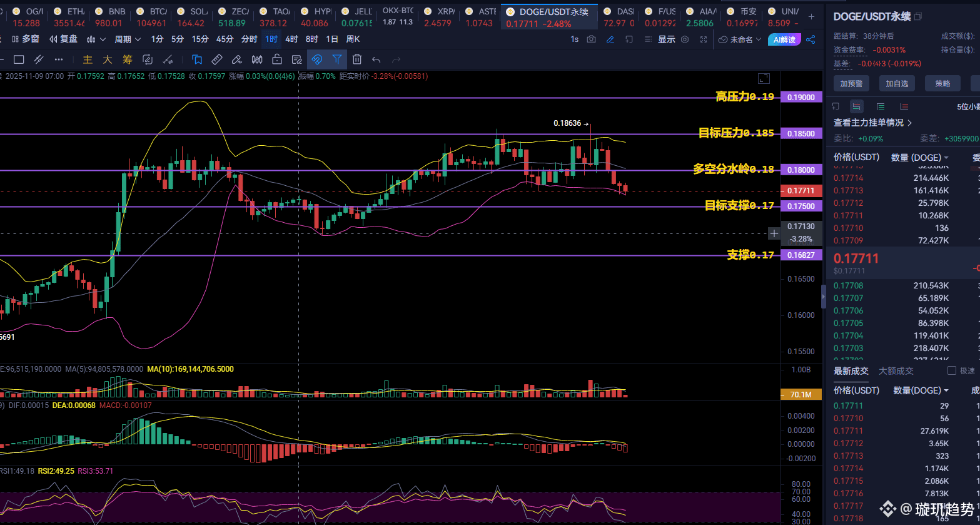This screenshot has height=525, width=980.
Task: Toggle the funnel filter button
Action: (337, 59)
